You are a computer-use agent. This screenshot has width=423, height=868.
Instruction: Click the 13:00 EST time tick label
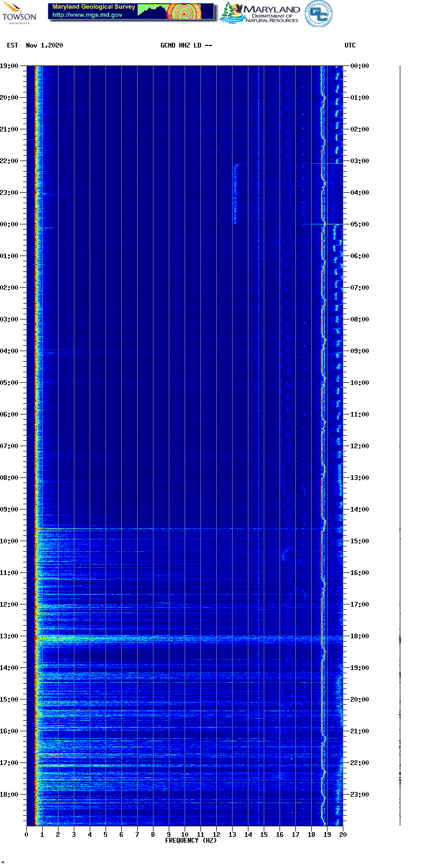pyautogui.click(x=9, y=636)
